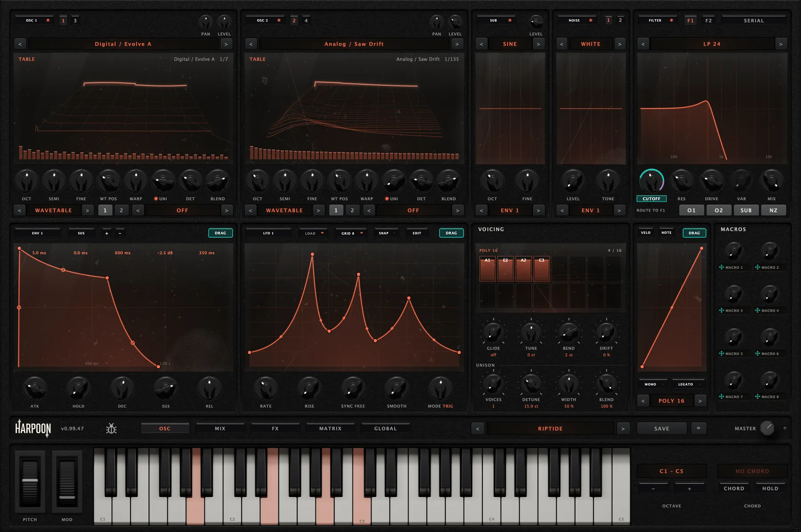This screenshot has width=801, height=532.
Task: Click the A1 voice slot
Action: [487, 269]
